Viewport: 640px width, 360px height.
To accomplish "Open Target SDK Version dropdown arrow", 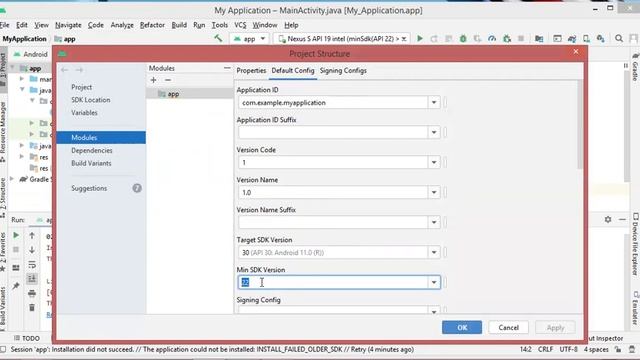I will click(x=434, y=252).
